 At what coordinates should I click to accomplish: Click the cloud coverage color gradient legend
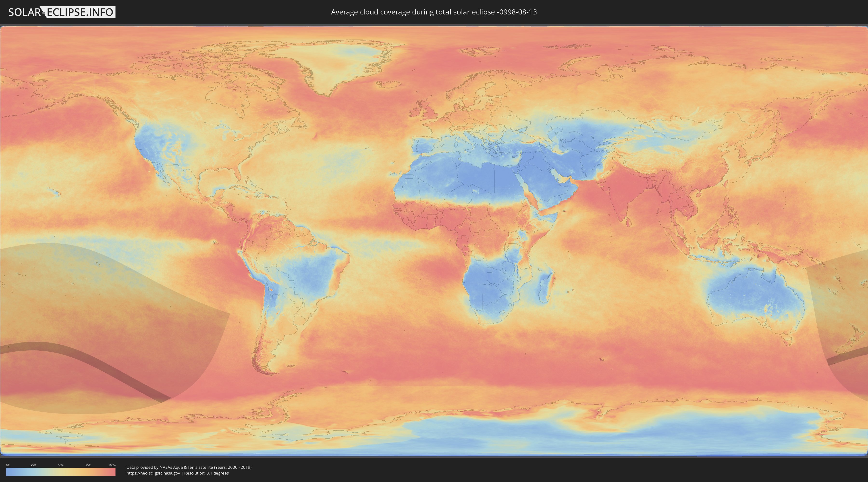[61, 472]
